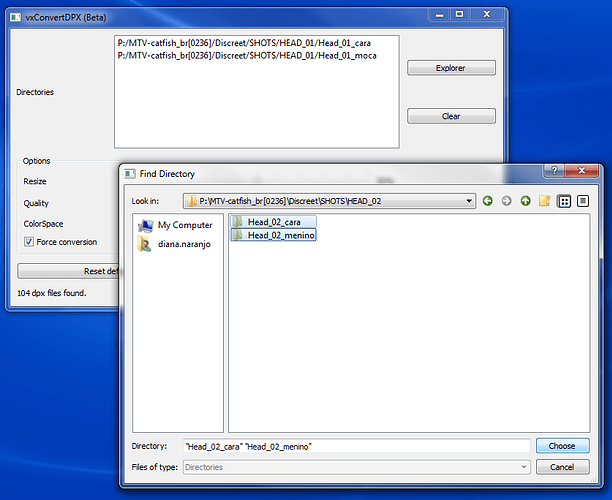Select the Head_01_cara path in directories list

tap(246, 42)
